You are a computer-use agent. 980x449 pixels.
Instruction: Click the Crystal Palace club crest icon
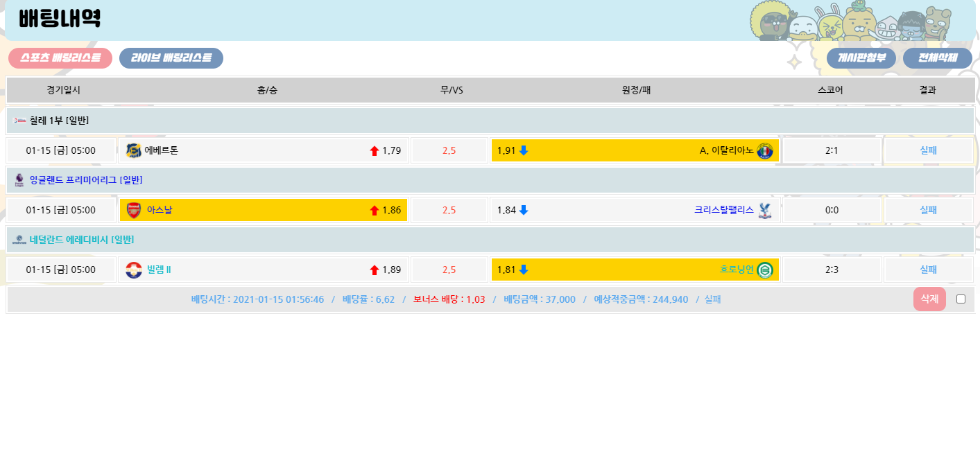(764, 210)
